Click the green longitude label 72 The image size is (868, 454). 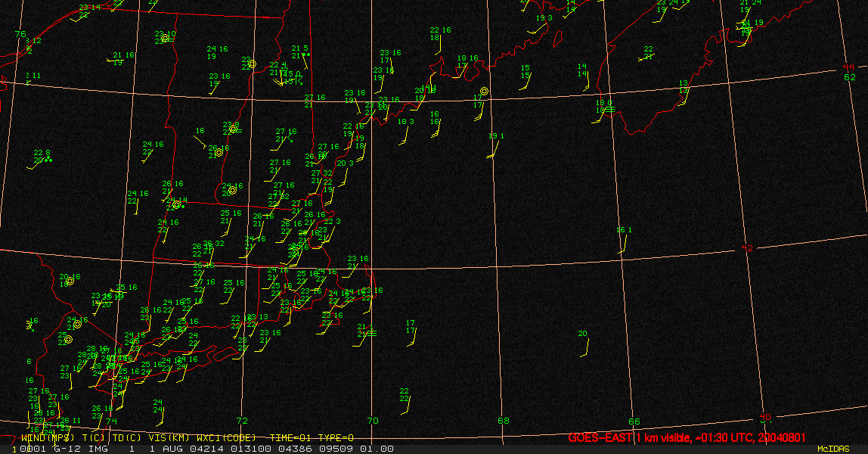click(x=242, y=421)
